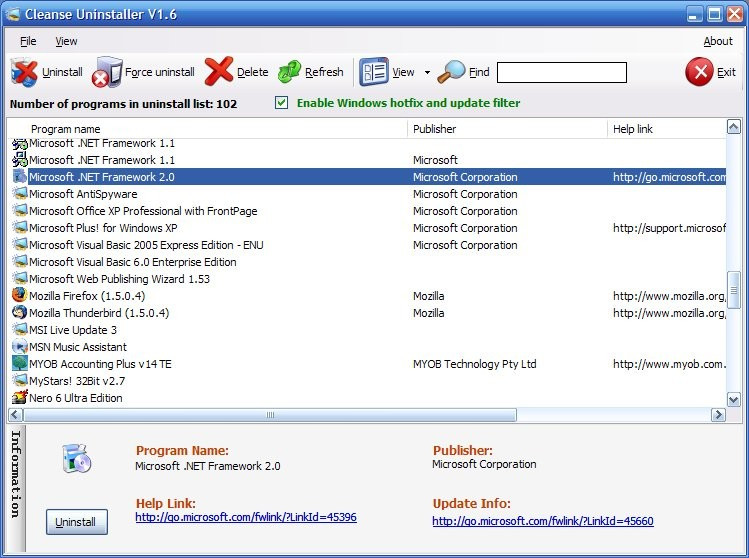
Task: Click the MyStars! 32Bit row icon
Action: click(19, 380)
